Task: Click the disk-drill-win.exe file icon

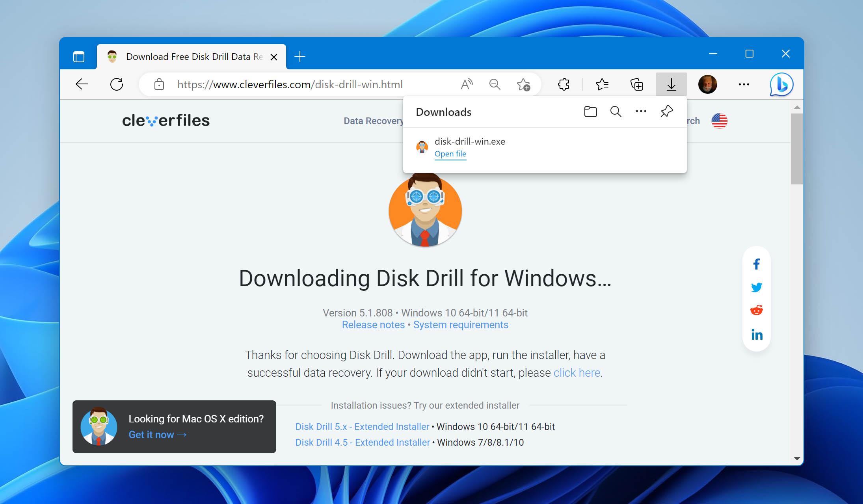Action: point(422,147)
